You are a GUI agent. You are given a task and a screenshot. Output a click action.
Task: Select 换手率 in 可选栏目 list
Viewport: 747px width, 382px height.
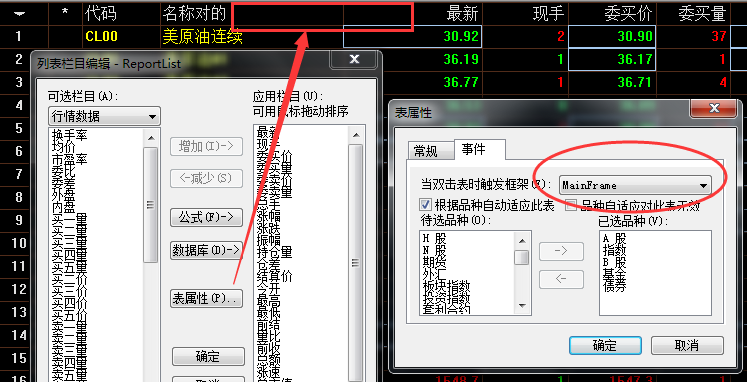pyautogui.click(x=70, y=136)
